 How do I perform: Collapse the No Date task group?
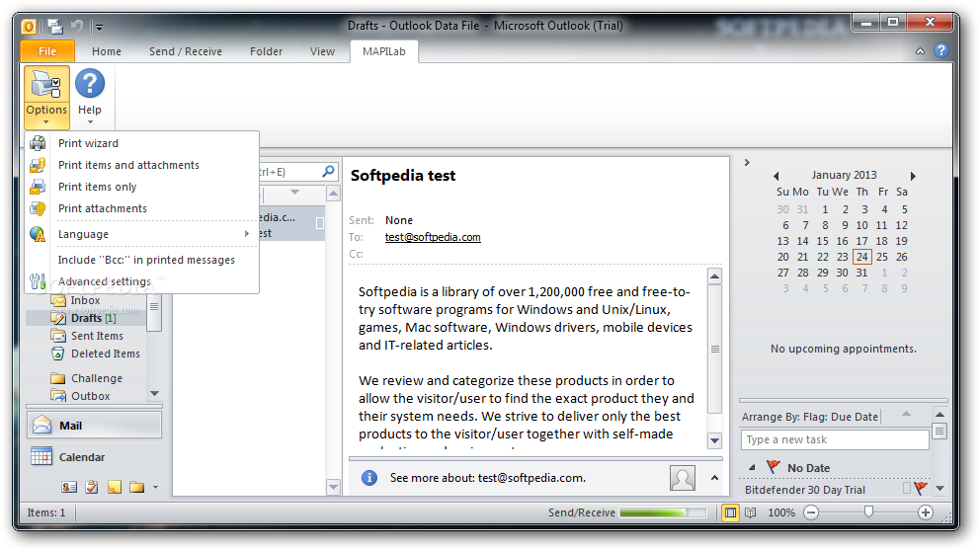(x=752, y=467)
